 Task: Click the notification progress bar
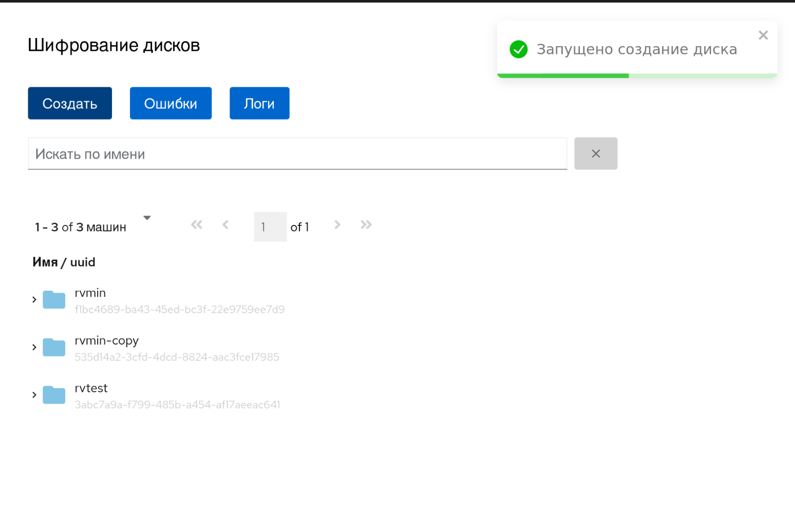(x=637, y=75)
